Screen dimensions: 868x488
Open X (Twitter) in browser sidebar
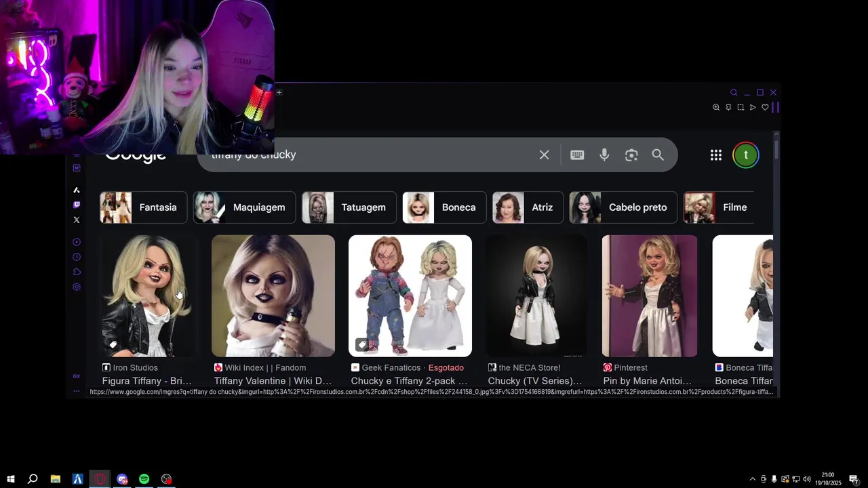pos(77,220)
